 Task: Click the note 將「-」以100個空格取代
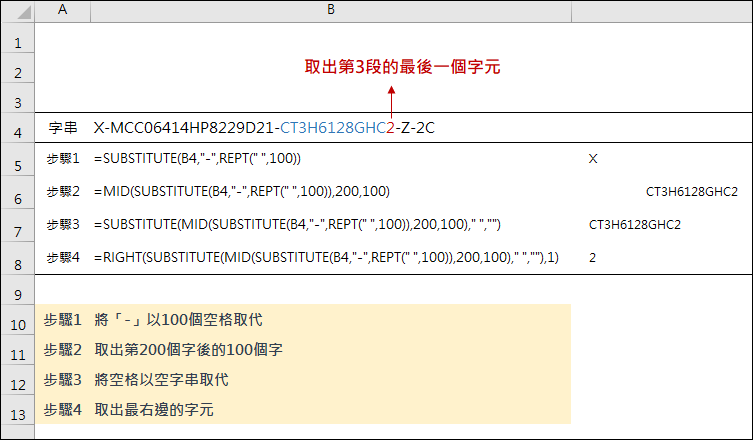click(179, 319)
